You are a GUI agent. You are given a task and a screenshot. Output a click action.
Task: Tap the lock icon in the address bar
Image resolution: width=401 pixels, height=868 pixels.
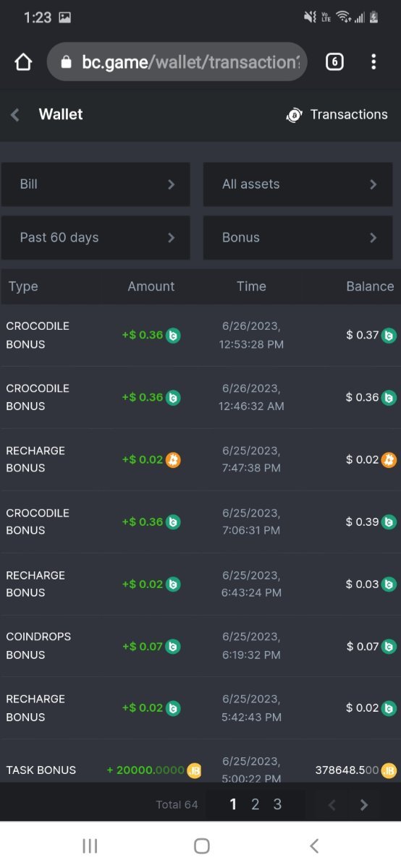(66, 62)
